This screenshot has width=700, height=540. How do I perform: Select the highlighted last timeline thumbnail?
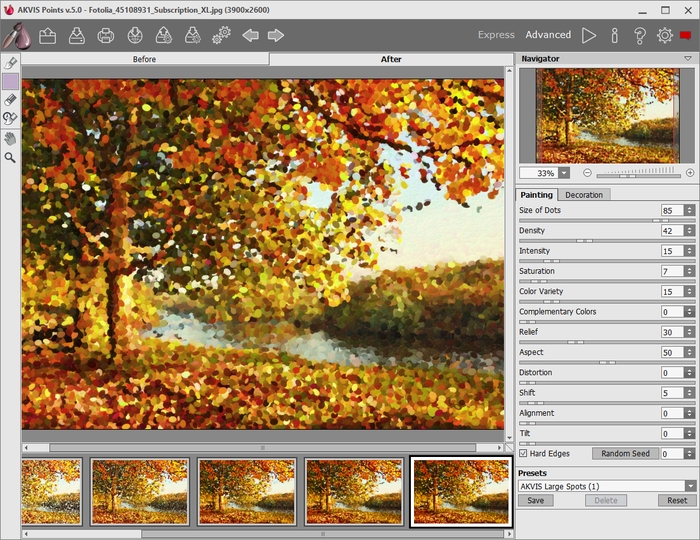point(461,491)
